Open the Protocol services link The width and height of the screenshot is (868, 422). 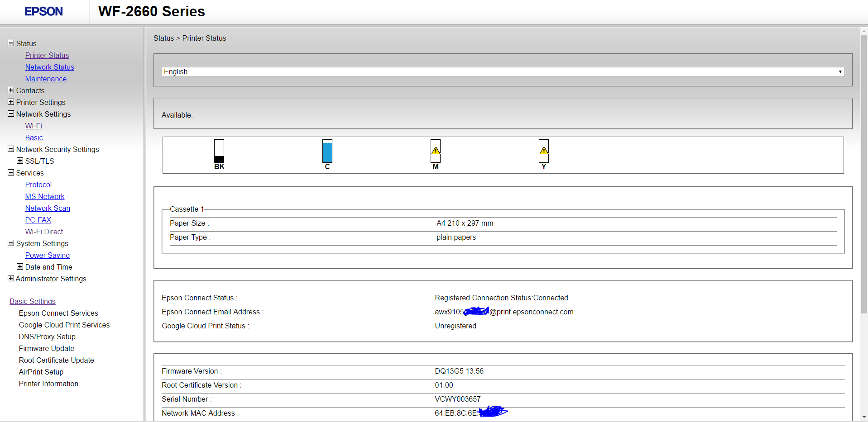pos(38,185)
